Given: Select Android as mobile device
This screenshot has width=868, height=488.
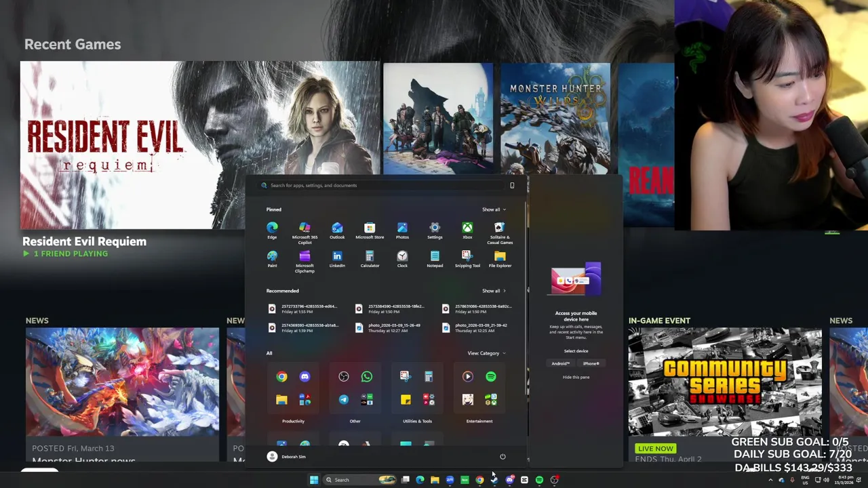Looking at the screenshot, I should click(560, 363).
